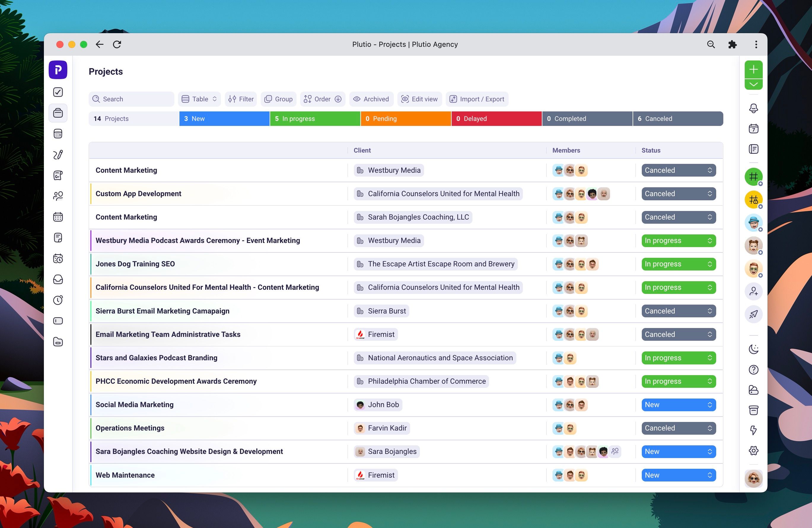Open the Table view type dropdown
This screenshot has height=528, width=812.
(x=199, y=99)
